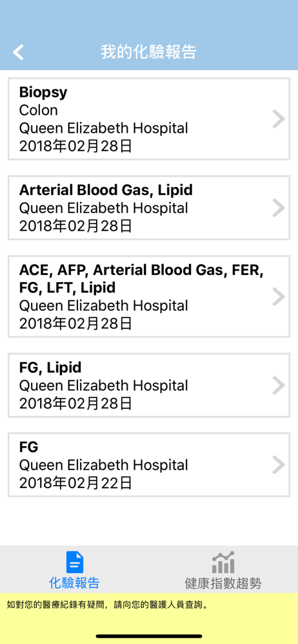This screenshot has width=298, height=644.
Task: Select the single FG report title
Action: pos(29,446)
